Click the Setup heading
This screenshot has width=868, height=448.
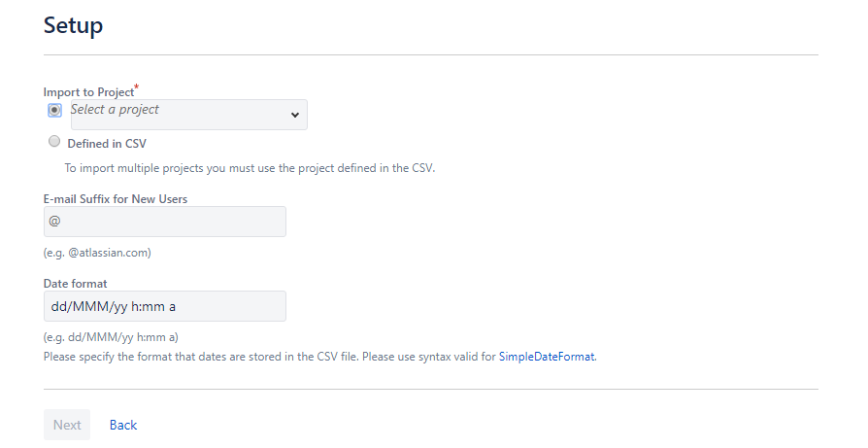73,25
